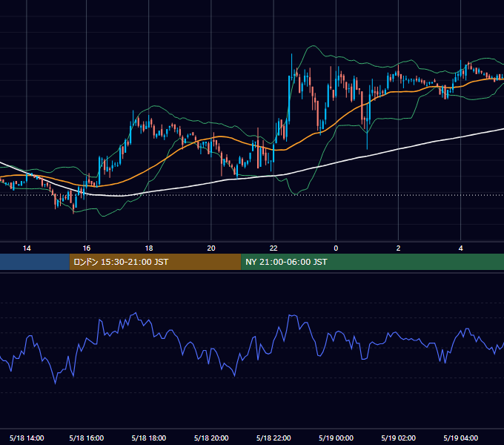Viewport: 504px width, 445px height.
Task: Click the NY 21:00-06:00 JST session bar
Action: click(x=372, y=262)
